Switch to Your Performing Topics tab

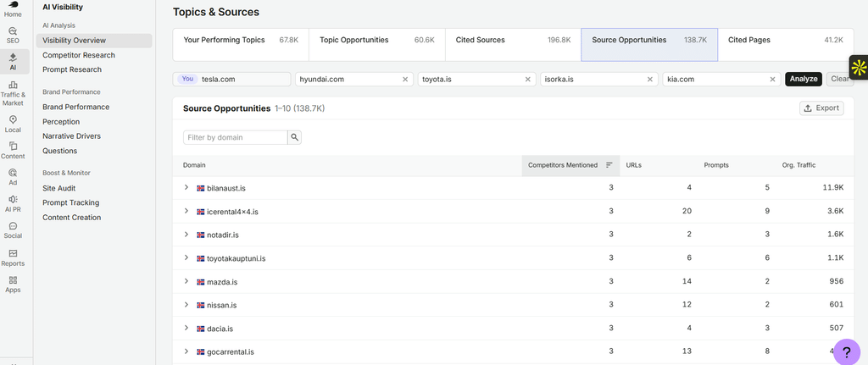point(241,45)
